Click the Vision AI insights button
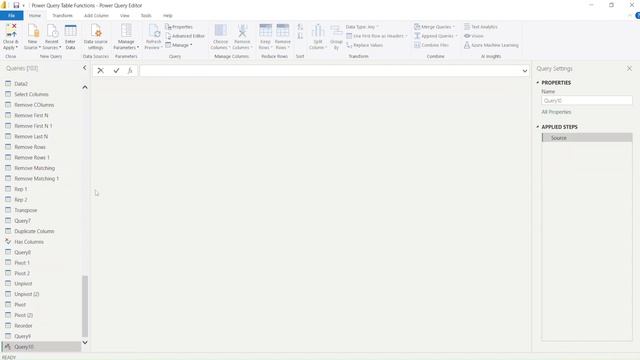 tap(474, 36)
